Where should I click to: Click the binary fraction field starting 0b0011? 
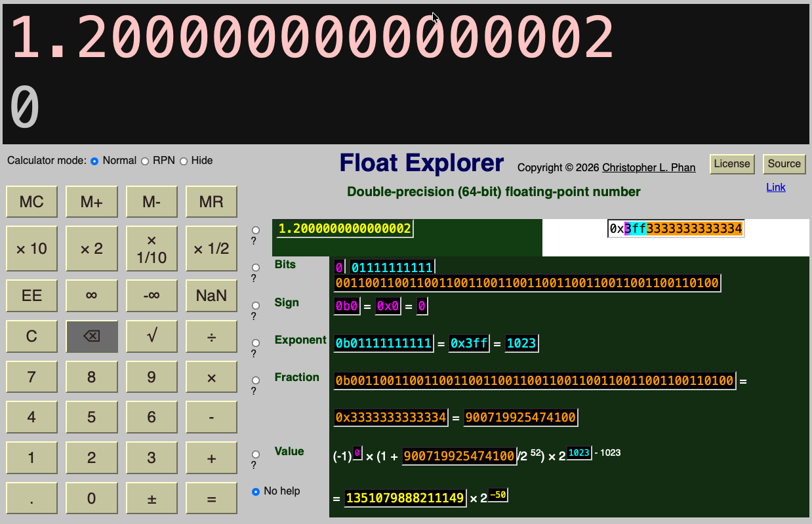[x=535, y=380]
